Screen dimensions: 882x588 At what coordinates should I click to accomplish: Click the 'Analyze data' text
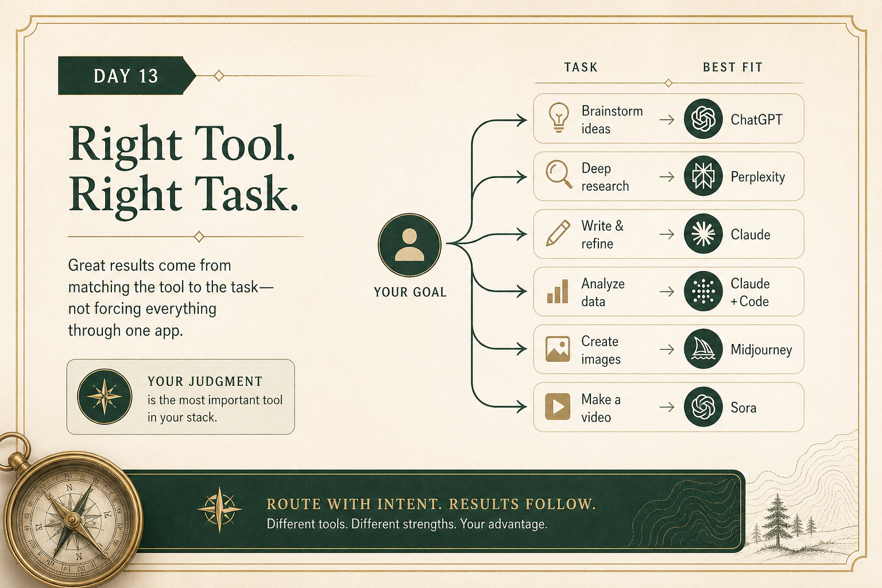click(602, 292)
